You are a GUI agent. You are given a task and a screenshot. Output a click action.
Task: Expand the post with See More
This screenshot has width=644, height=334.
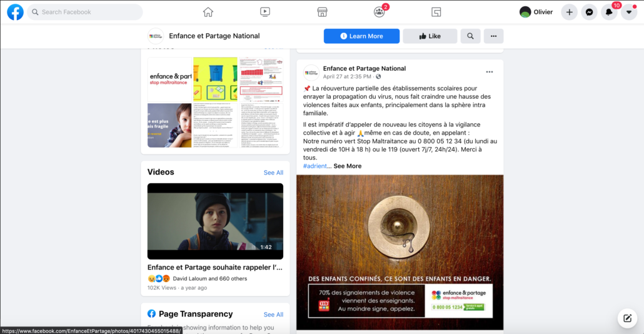click(348, 166)
